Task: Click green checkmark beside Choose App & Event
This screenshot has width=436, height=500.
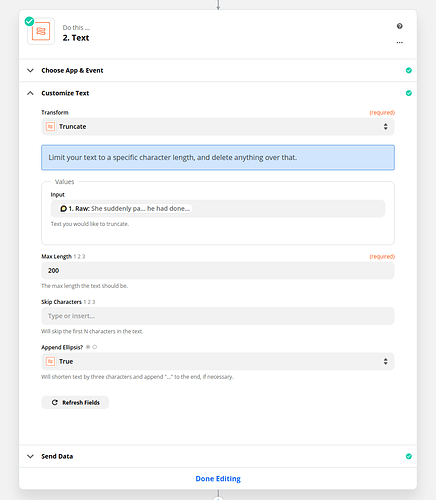Action: 409,70
